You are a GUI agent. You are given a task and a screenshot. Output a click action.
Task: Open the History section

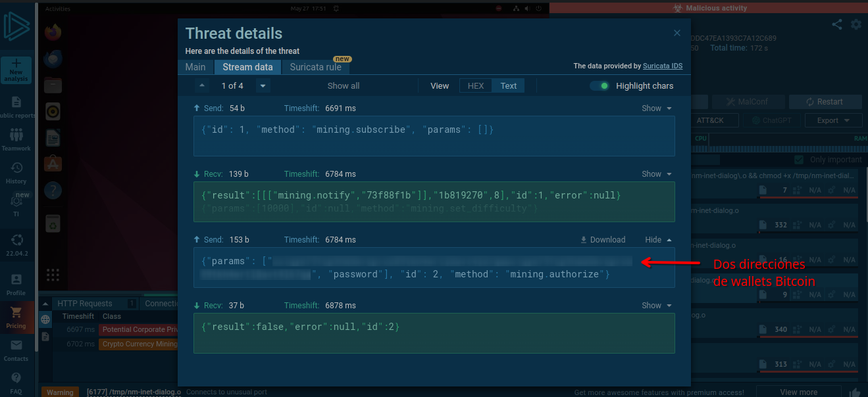16,173
